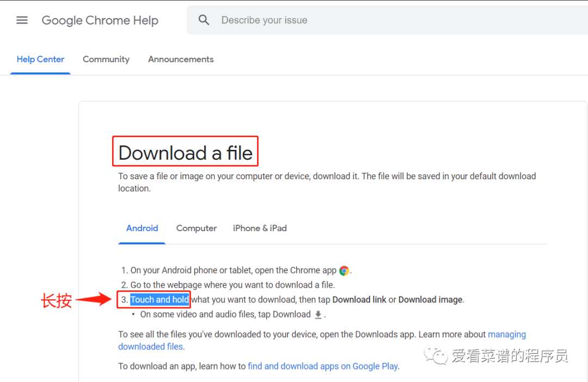Open the Announcements tab

tap(181, 59)
